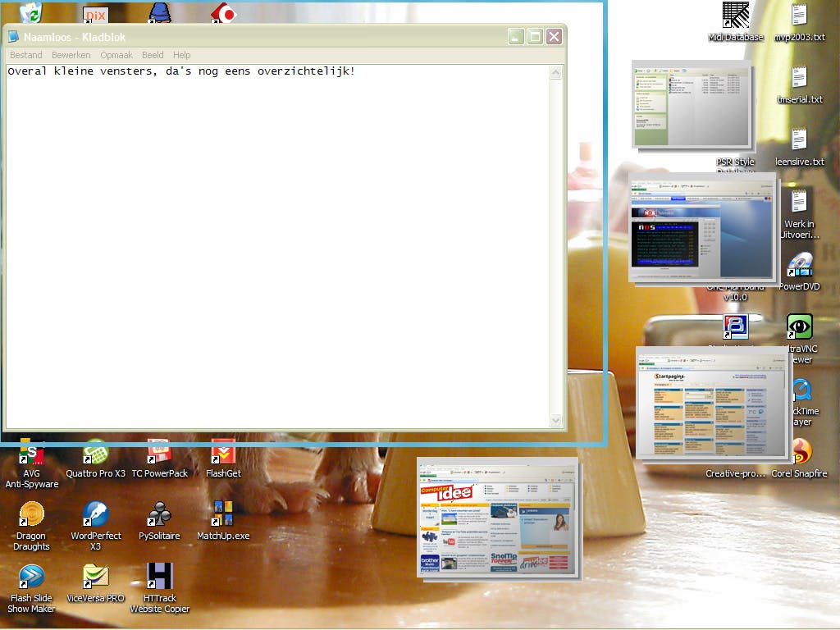This screenshot has width=840, height=630.
Task: Select the file explorer thumbnail window
Action: pyautogui.click(x=692, y=105)
